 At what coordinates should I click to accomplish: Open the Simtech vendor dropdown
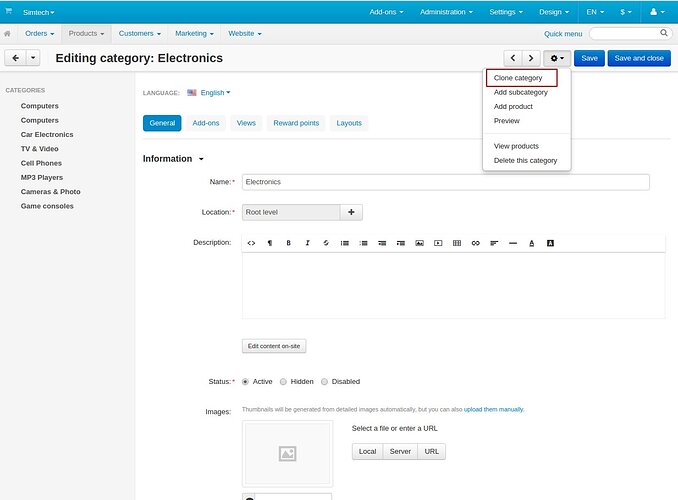[x=38, y=13]
